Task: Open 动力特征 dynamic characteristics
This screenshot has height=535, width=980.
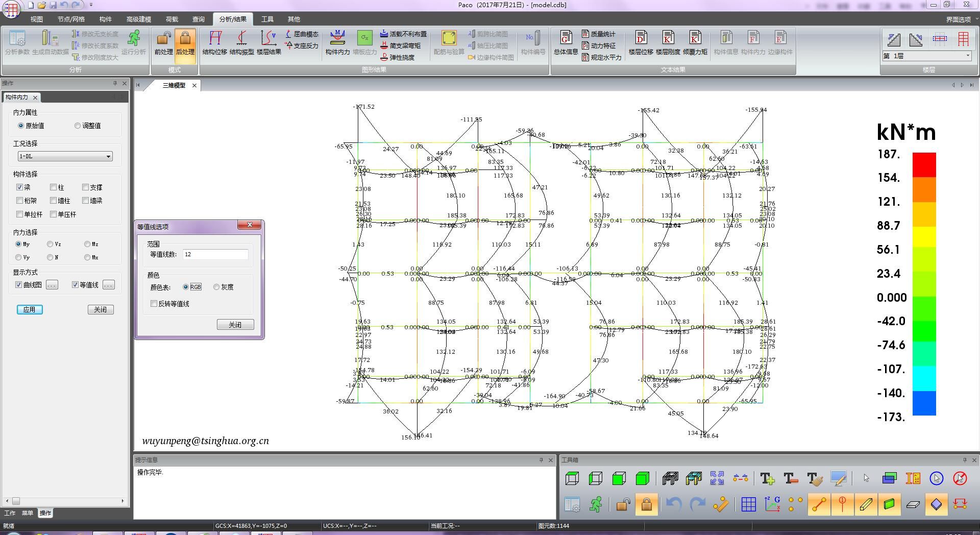Action: click(599, 45)
